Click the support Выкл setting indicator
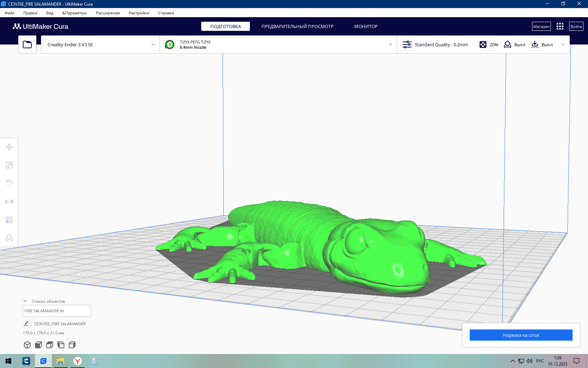Viewport: 588px width, 368px height. [x=514, y=45]
